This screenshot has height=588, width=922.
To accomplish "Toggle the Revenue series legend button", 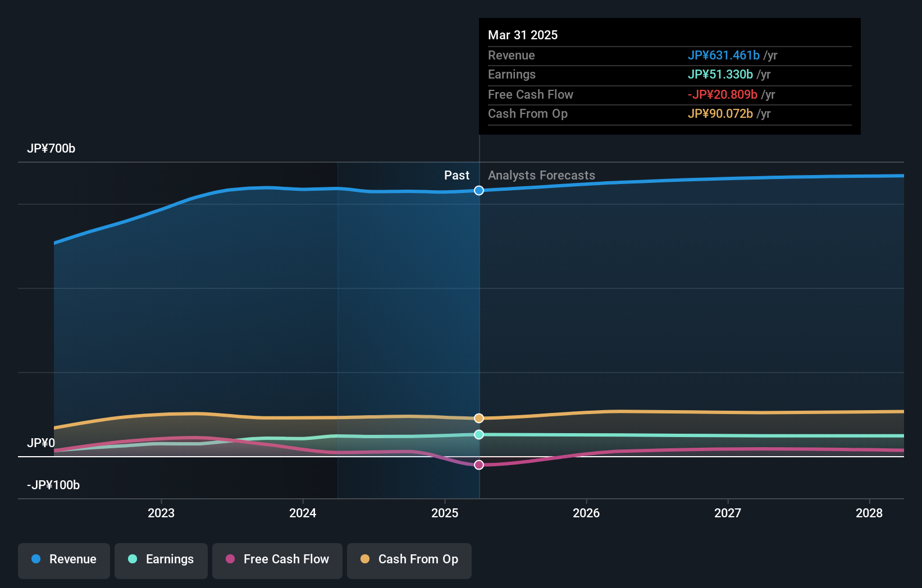I will [64, 561].
